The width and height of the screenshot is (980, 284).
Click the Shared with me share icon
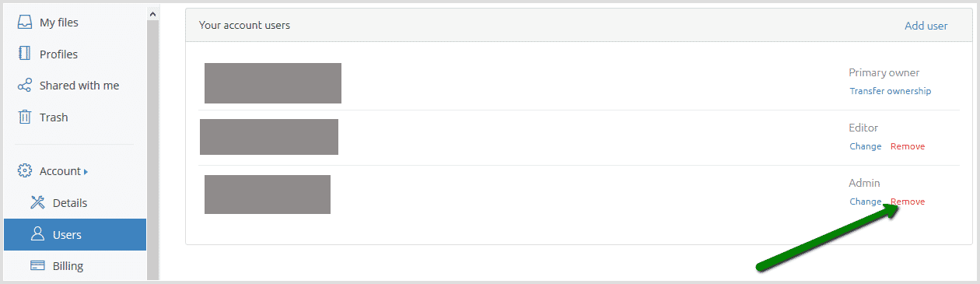[x=24, y=86]
